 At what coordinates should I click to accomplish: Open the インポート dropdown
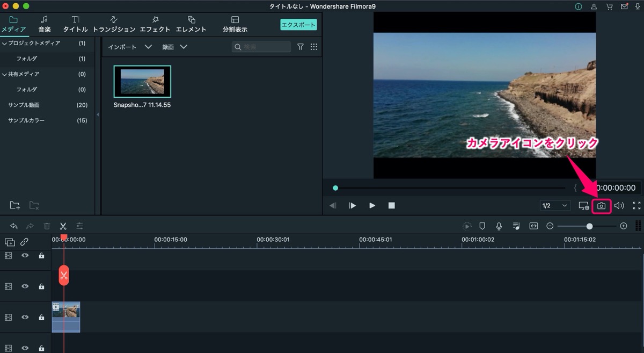click(x=130, y=47)
